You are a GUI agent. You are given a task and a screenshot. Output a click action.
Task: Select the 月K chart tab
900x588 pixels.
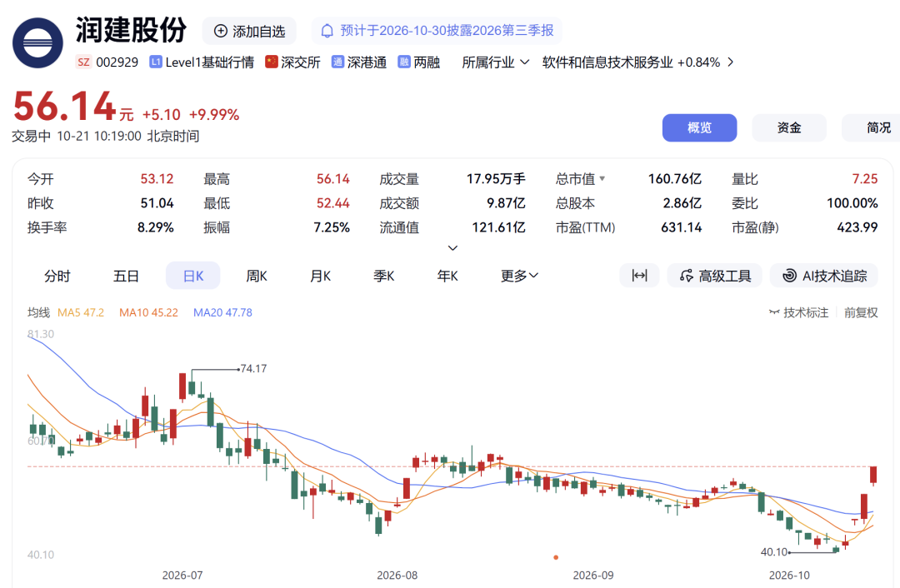click(320, 276)
